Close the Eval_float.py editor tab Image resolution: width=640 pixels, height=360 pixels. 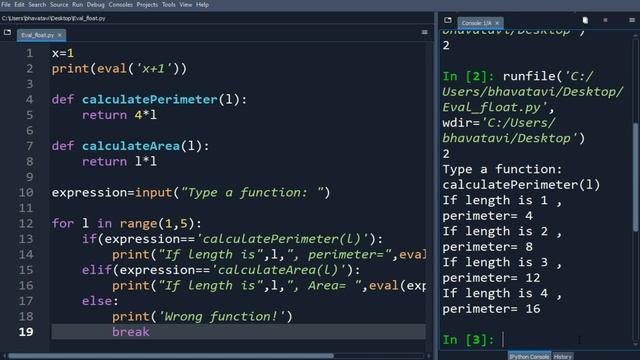coord(60,35)
